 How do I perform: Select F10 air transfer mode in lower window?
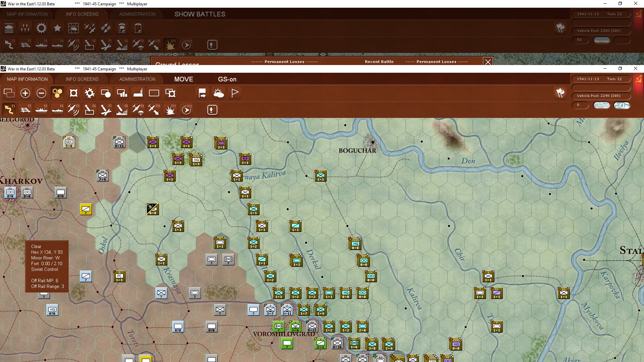coord(154,110)
